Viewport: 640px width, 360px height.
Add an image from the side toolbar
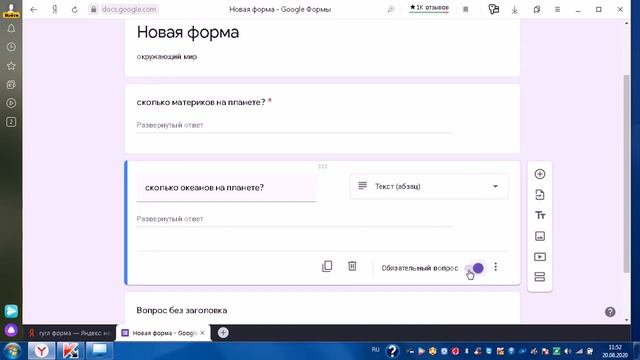coord(540,236)
